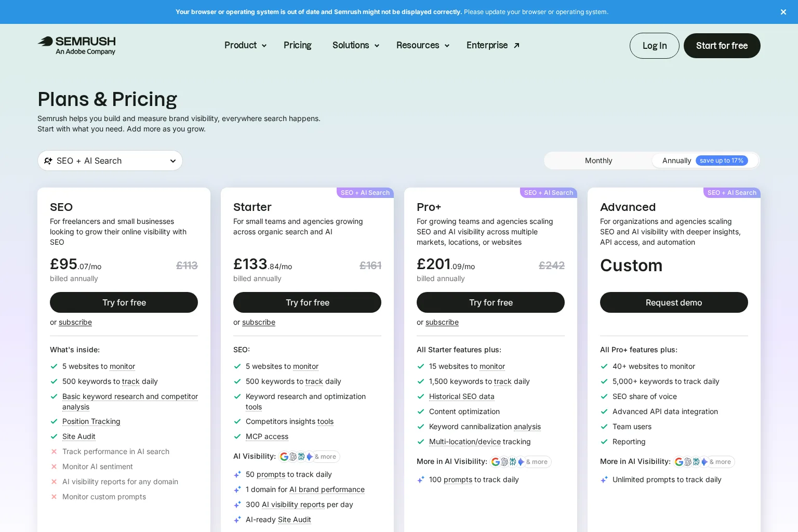Open MCP access in Starter plan
Screen dimensions: 798x532
(x=267, y=436)
